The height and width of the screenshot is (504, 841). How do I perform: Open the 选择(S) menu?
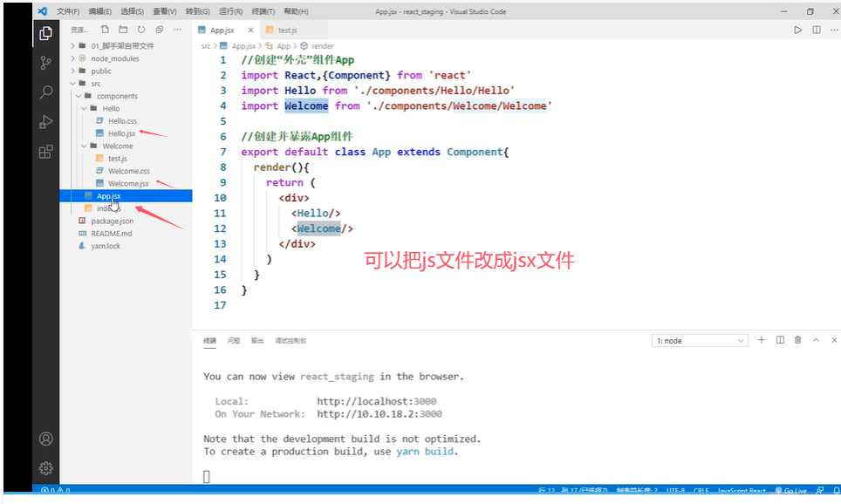pyautogui.click(x=132, y=11)
